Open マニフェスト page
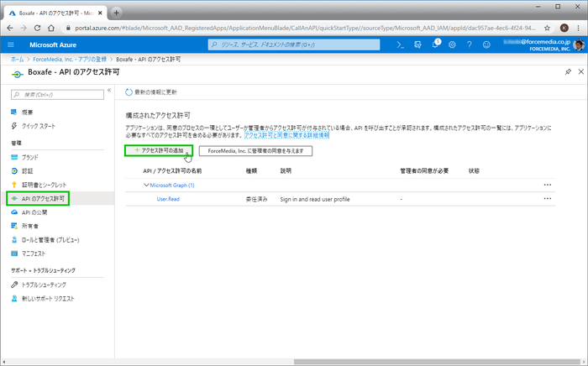Screen dimensions: 588x366 [x=34, y=254]
